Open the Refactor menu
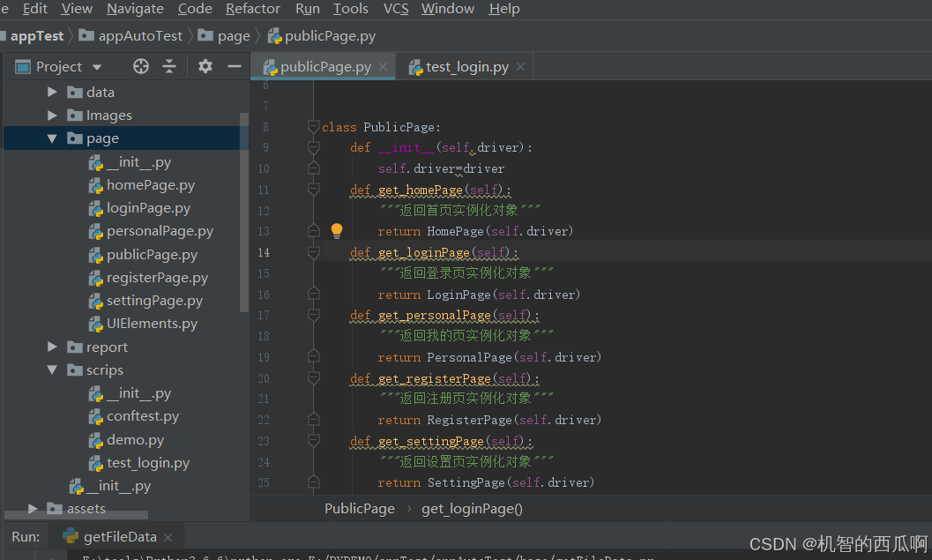Screen dimensions: 932x560 click(252, 9)
